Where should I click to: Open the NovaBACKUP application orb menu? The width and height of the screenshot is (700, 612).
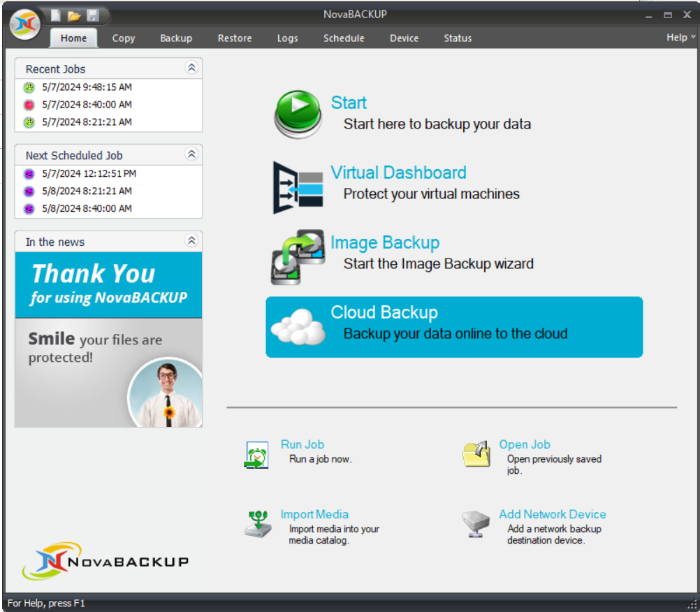tap(25, 24)
